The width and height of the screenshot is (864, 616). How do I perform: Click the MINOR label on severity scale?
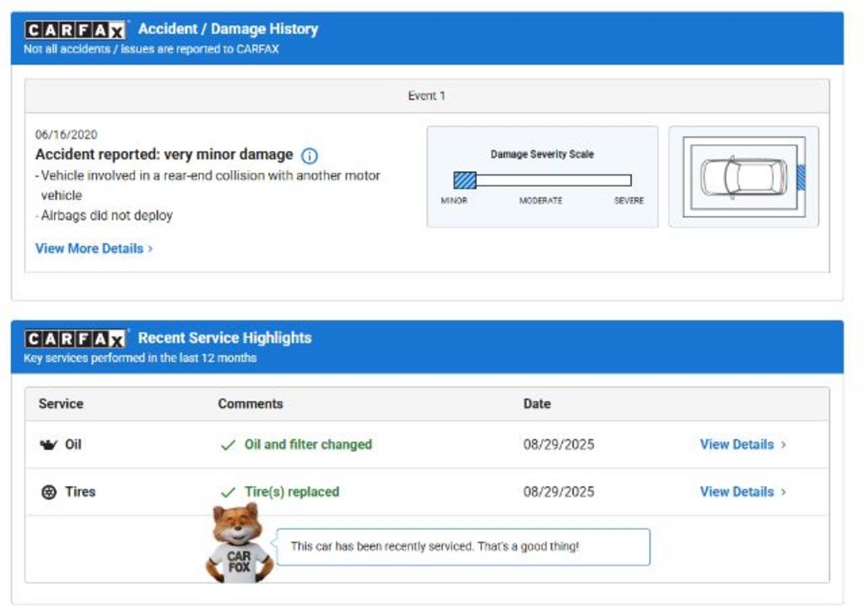pyautogui.click(x=454, y=201)
